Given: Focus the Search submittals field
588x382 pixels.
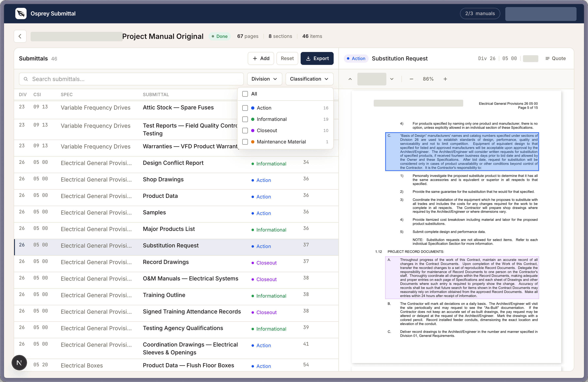Looking at the screenshot, I should click(131, 79).
